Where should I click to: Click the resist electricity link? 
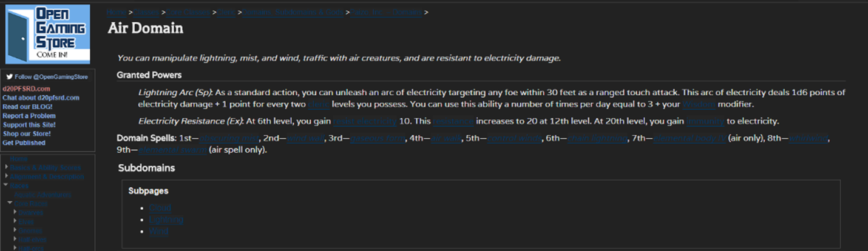(365, 121)
